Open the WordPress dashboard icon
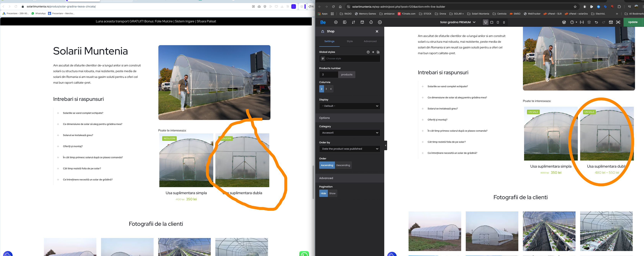Screen dimensions: 644x256 [564, 22]
